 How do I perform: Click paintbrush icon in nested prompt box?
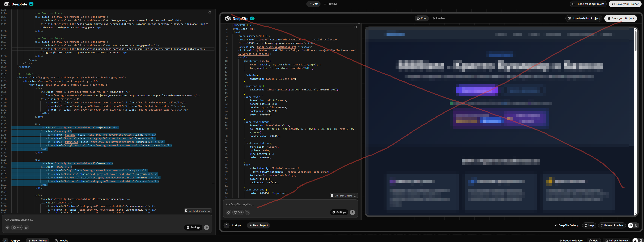(x=229, y=212)
